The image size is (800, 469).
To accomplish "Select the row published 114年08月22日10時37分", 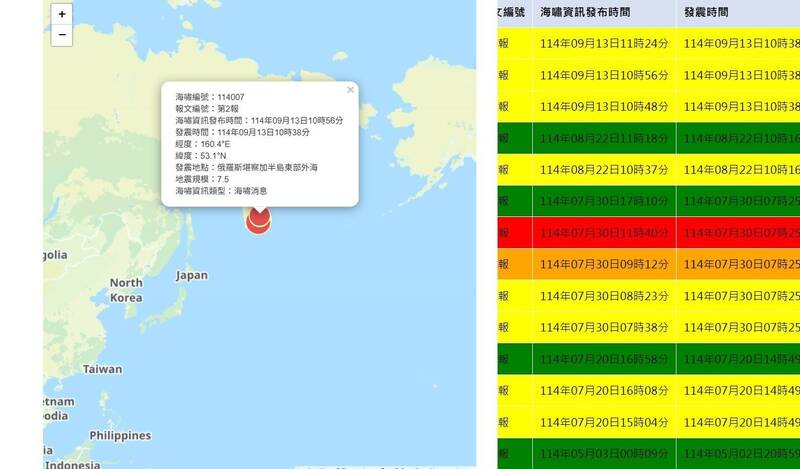I will point(648,169).
